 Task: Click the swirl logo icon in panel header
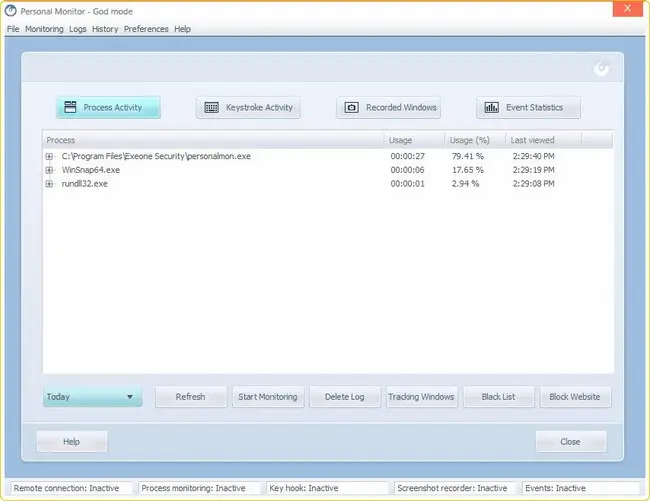601,68
